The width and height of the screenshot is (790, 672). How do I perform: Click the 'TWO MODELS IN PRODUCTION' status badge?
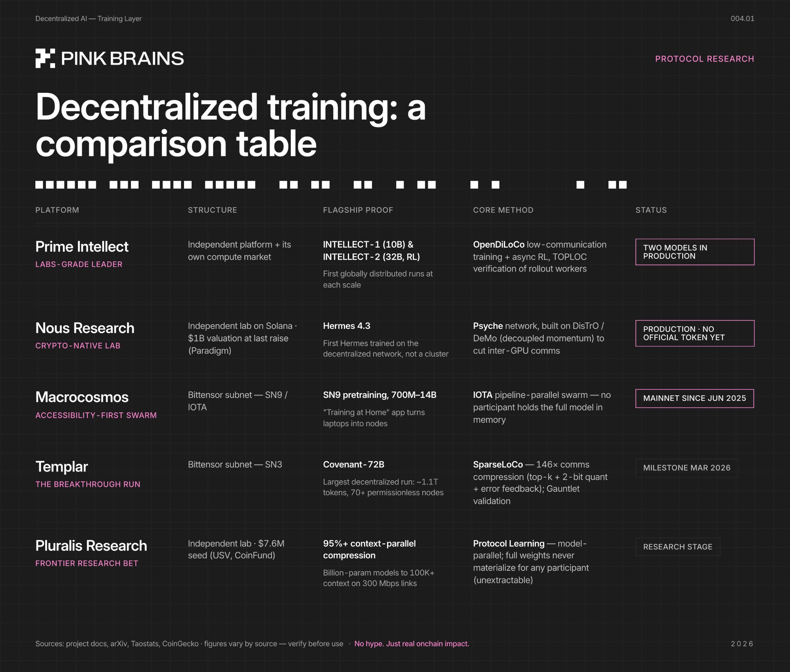click(x=694, y=252)
